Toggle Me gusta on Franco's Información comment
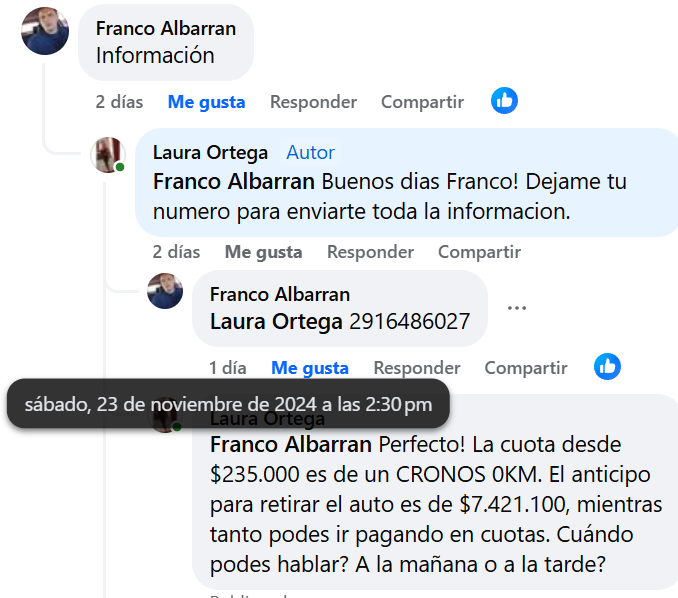This screenshot has width=678, height=598. (x=206, y=102)
